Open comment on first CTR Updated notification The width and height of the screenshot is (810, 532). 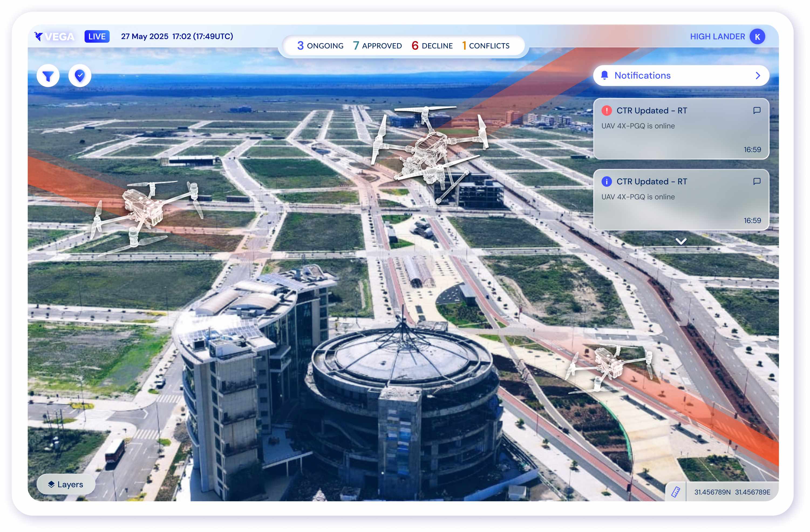pos(757,110)
